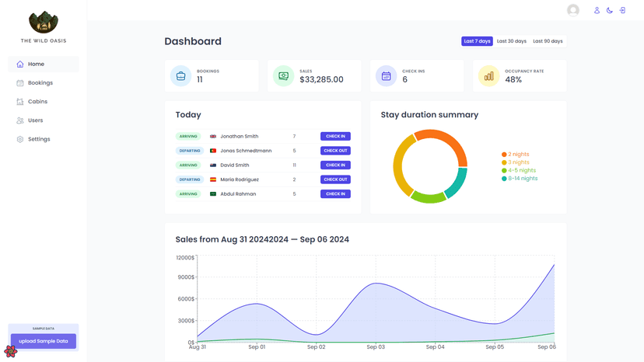This screenshot has height=362, width=644.
Task: Select the Last 30 days filter
Action: point(511,41)
